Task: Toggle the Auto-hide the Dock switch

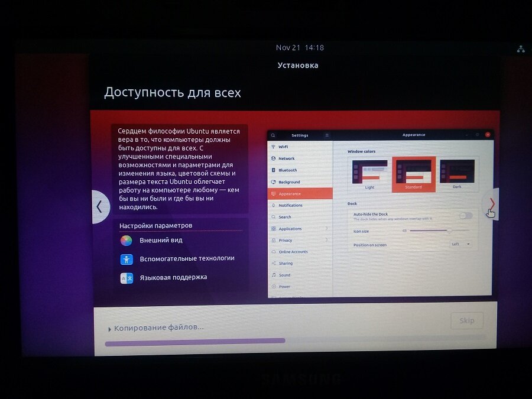Action: pos(466,215)
